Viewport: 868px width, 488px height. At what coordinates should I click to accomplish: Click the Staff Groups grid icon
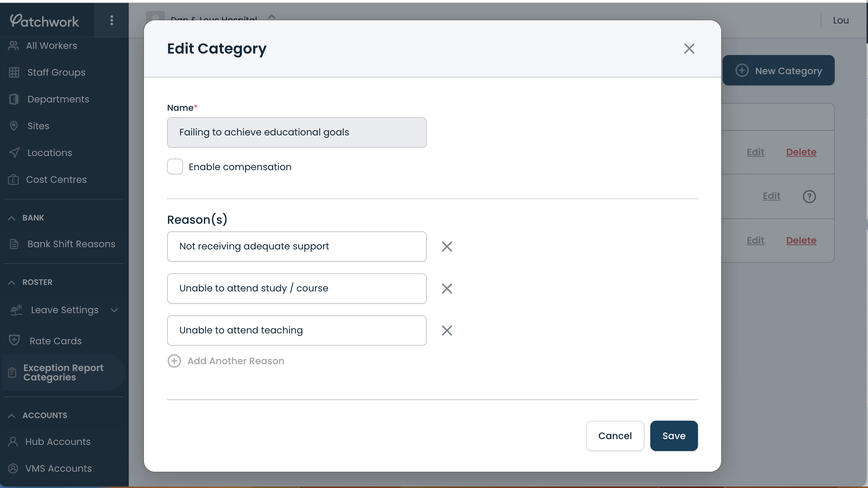[x=14, y=72]
